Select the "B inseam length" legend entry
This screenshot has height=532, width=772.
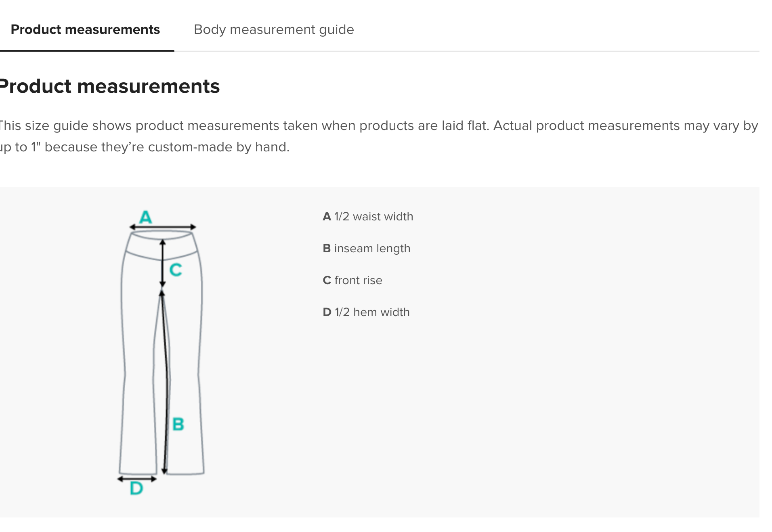[x=367, y=249]
